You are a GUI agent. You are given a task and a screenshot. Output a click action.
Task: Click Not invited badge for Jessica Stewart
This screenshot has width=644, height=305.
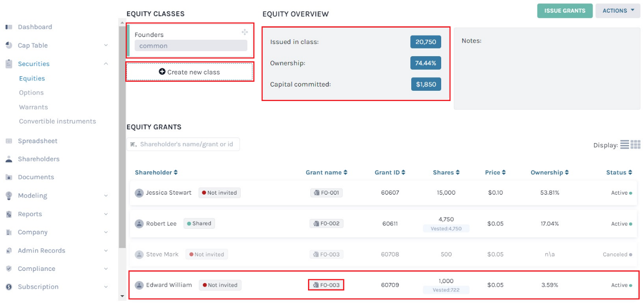point(220,193)
